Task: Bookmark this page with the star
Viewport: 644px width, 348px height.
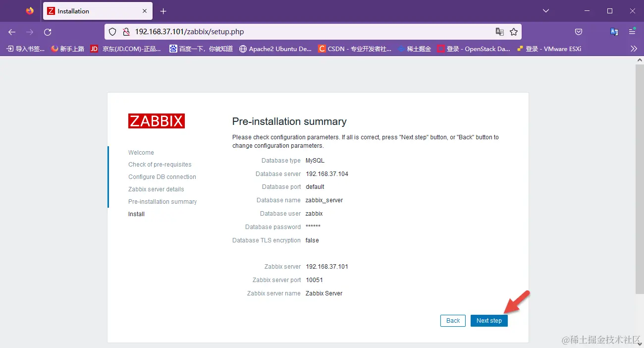Action: (514, 32)
